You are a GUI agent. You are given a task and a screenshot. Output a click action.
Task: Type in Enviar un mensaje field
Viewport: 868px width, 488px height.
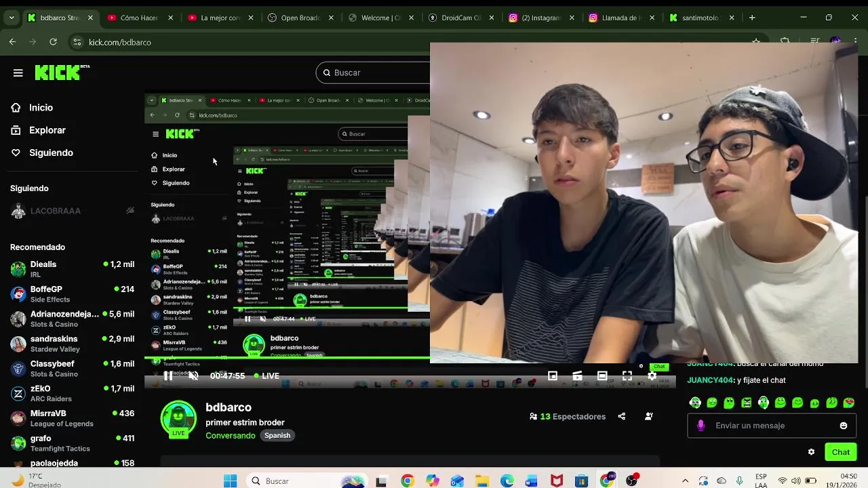773,426
